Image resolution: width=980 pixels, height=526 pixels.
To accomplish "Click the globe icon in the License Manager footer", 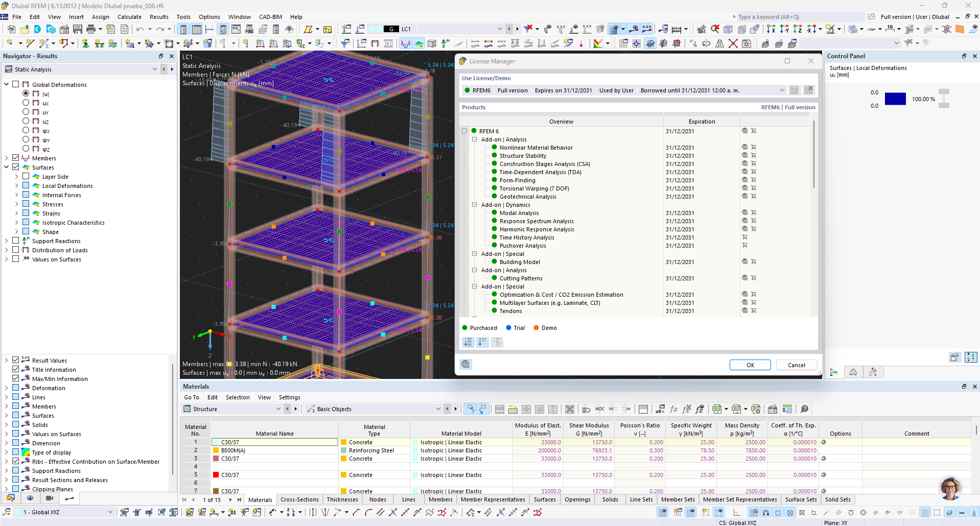I will coord(465,364).
